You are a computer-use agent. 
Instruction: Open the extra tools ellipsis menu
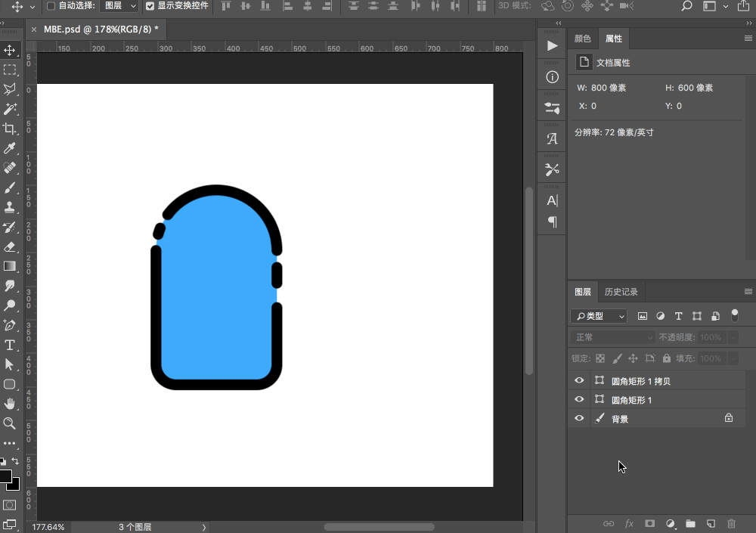10,443
